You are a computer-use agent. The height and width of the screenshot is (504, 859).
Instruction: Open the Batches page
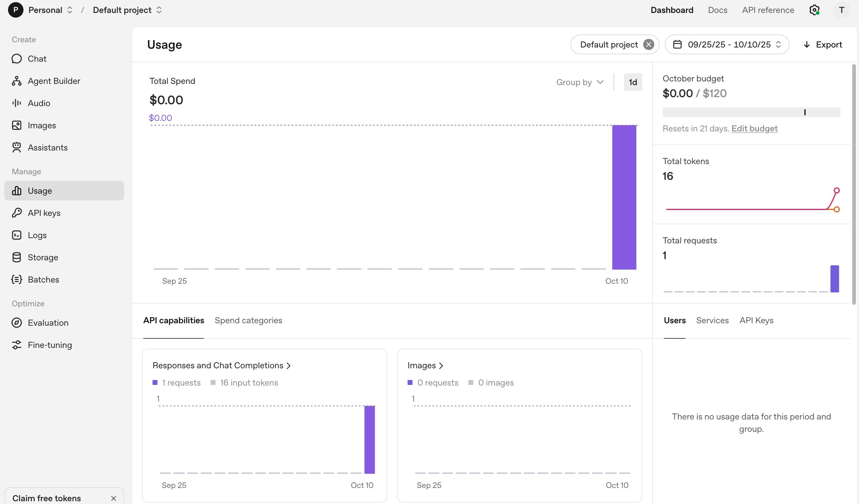click(x=43, y=279)
